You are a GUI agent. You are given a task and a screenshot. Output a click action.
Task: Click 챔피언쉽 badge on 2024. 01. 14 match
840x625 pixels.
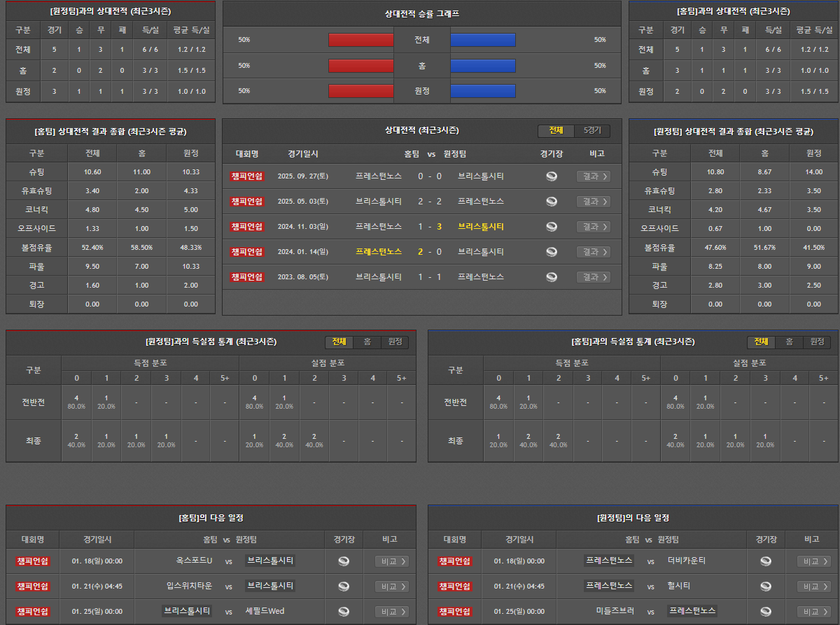point(246,252)
